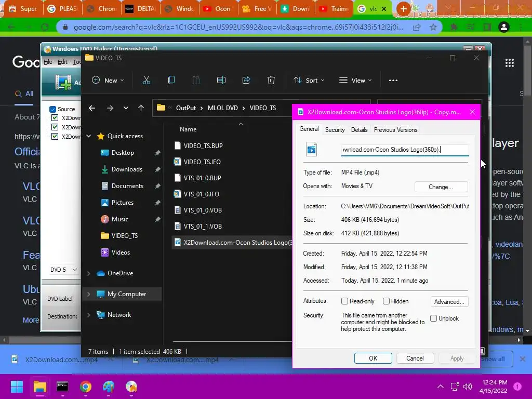Open Chrome new tab plus button
Viewport: 532px width, 399px height.
[x=403, y=9]
